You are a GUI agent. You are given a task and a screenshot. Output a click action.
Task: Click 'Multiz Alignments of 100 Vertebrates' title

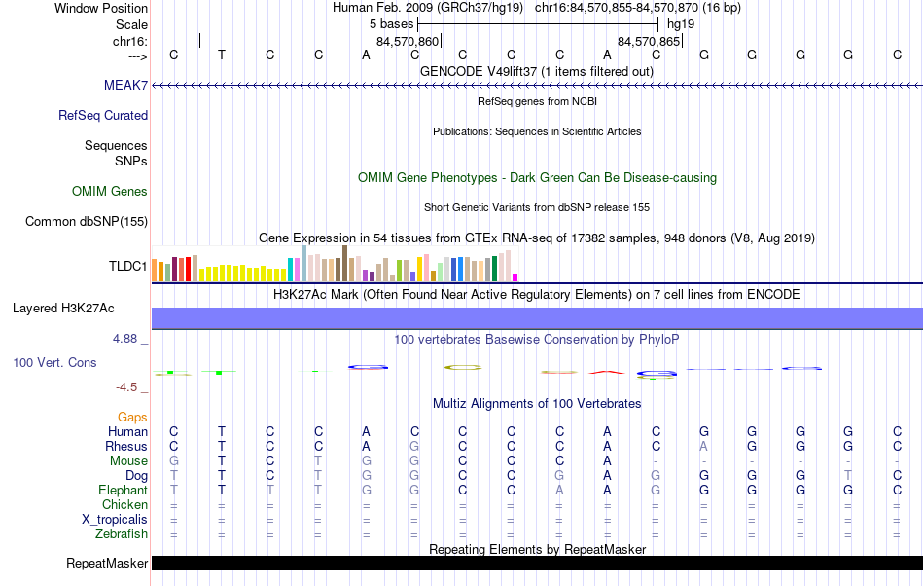coord(537,403)
